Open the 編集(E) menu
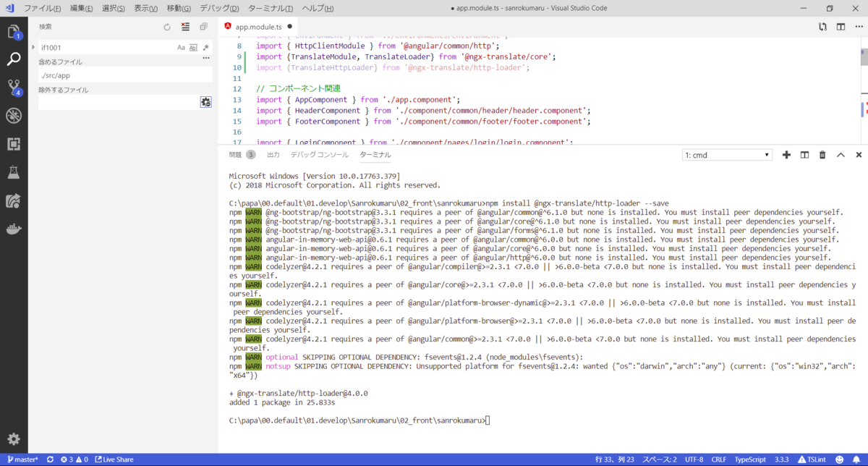 click(81, 8)
